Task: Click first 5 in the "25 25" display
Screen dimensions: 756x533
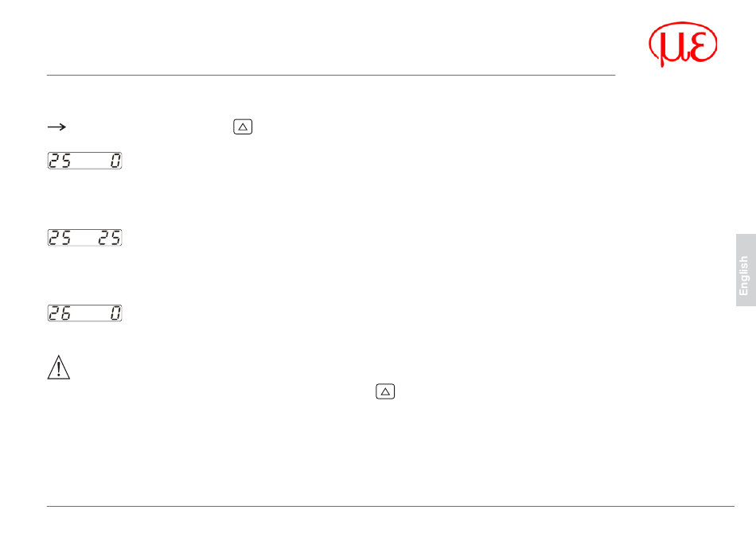Action: pos(66,238)
